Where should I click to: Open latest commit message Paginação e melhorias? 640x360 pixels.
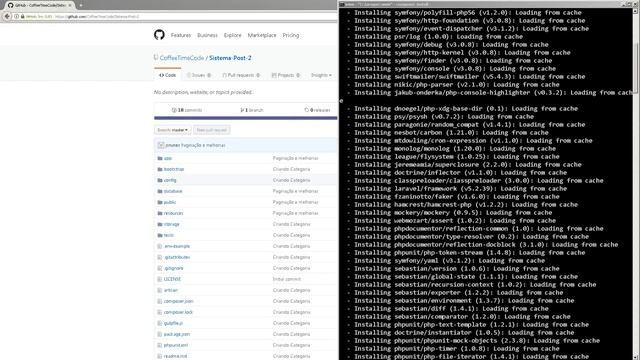203,145
